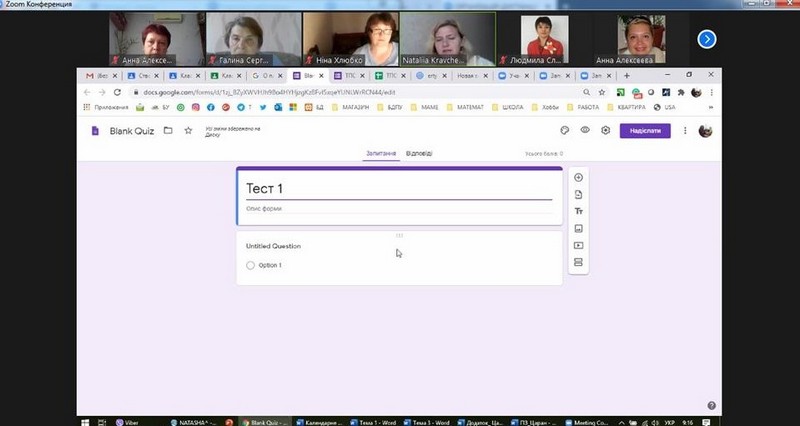Open the Windows Start menu

85,422
